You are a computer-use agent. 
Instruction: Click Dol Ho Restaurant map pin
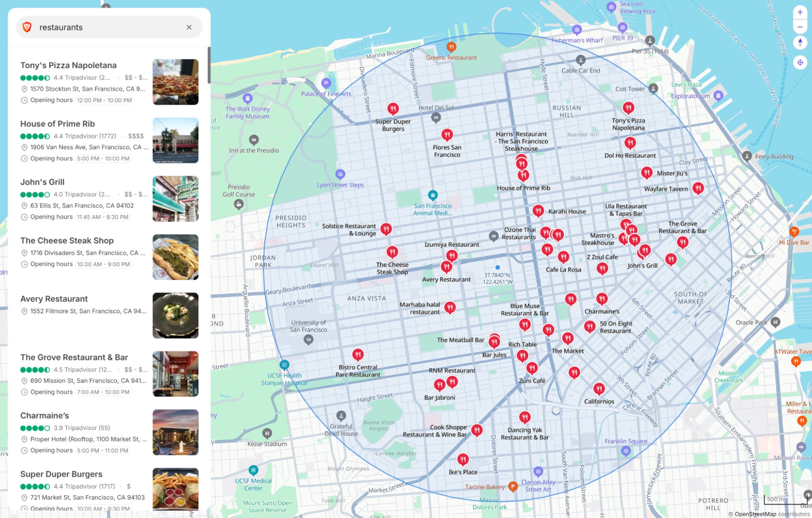[x=630, y=143]
